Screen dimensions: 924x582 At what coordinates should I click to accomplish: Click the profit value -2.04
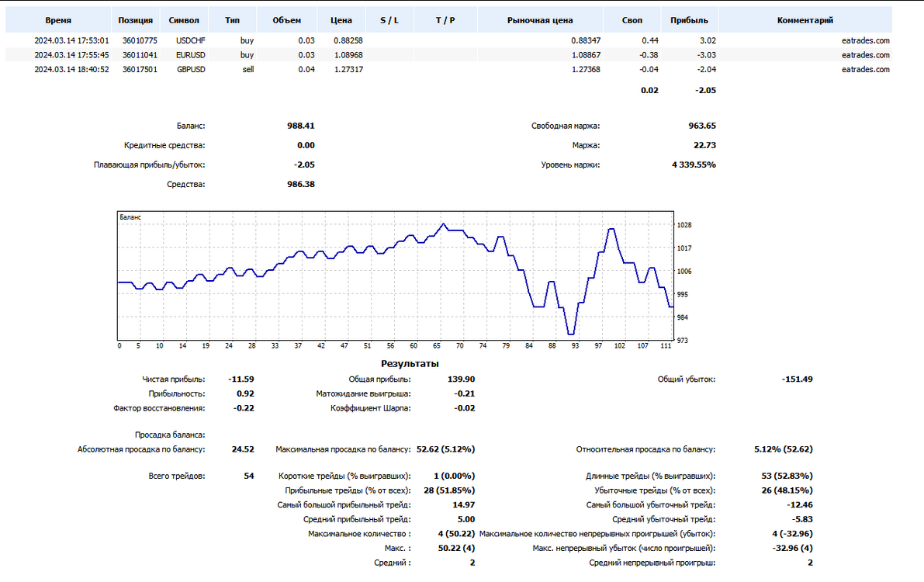[x=707, y=69]
